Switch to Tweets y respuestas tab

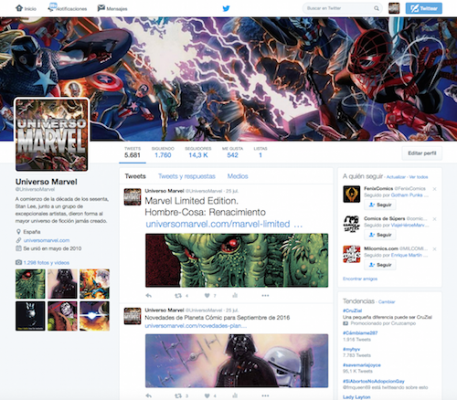point(187,176)
